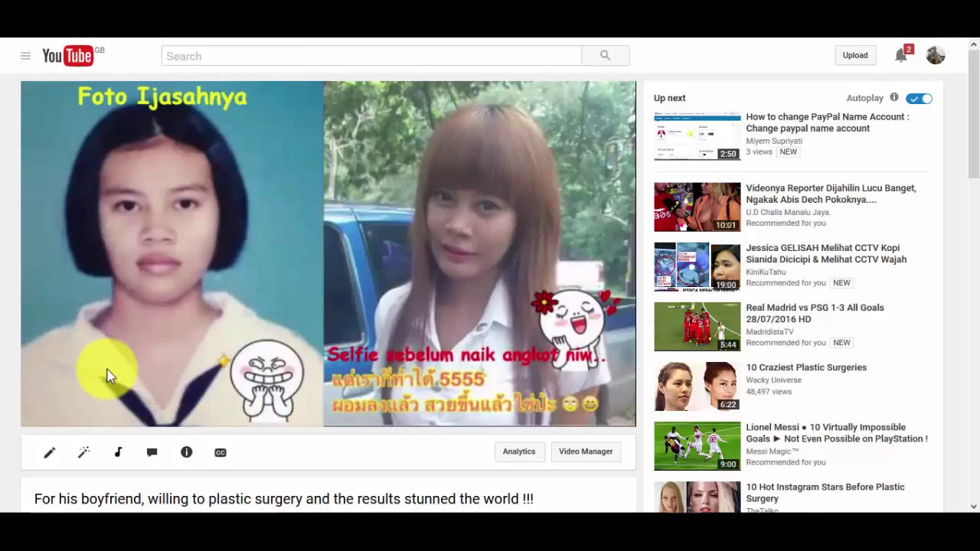Click the scrollbar down arrow
Image resolution: width=980 pixels, height=551 pixels.
click(974, 507)
